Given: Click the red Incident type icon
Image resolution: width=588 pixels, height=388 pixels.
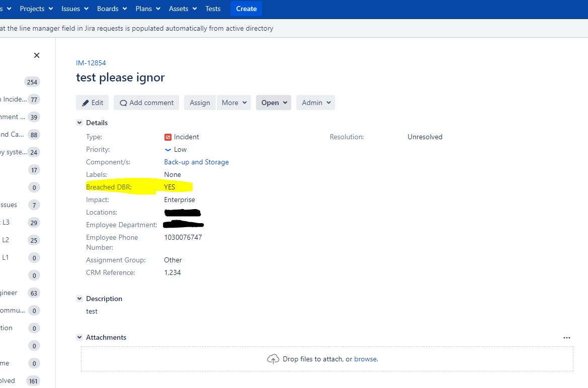Looking at the screenshot, I should 168,137.
